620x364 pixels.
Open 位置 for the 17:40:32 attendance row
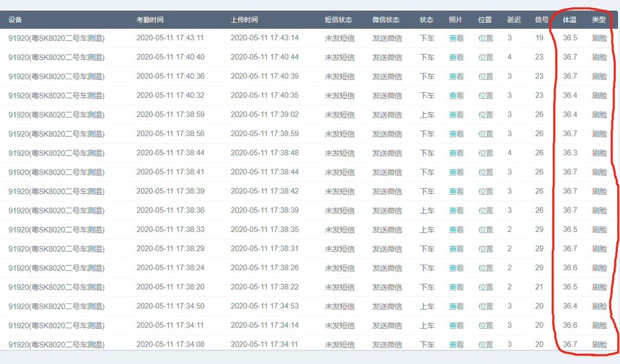485,96
